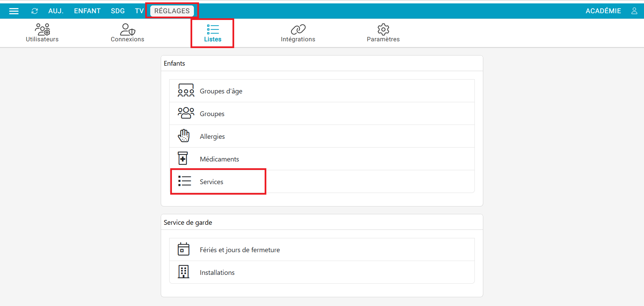644x306 pixels.
Task: Open Groupes d'âge list
Action: (x=221, y=91)
